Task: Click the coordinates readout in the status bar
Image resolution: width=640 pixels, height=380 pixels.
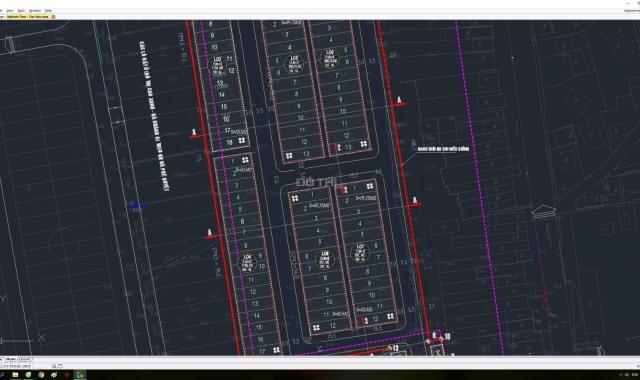Action: (16, 366)
